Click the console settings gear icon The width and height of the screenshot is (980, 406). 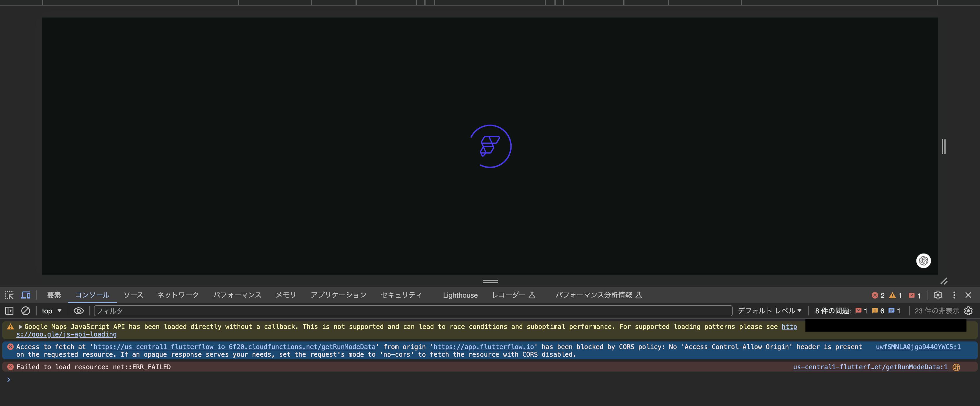tap(968, 311)
